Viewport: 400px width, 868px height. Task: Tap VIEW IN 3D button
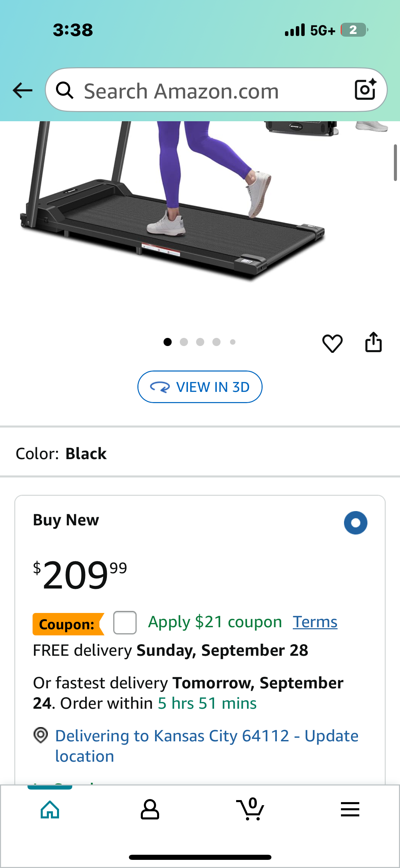(x=200, y=387)
